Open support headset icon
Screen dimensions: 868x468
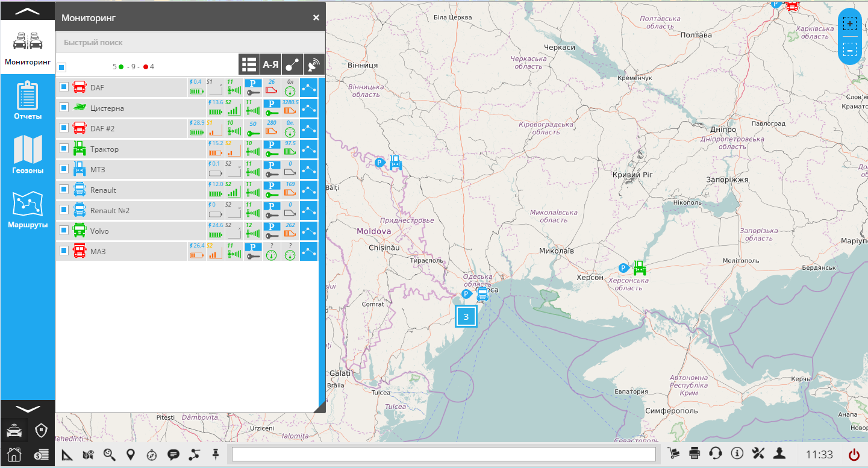(716, 454)
